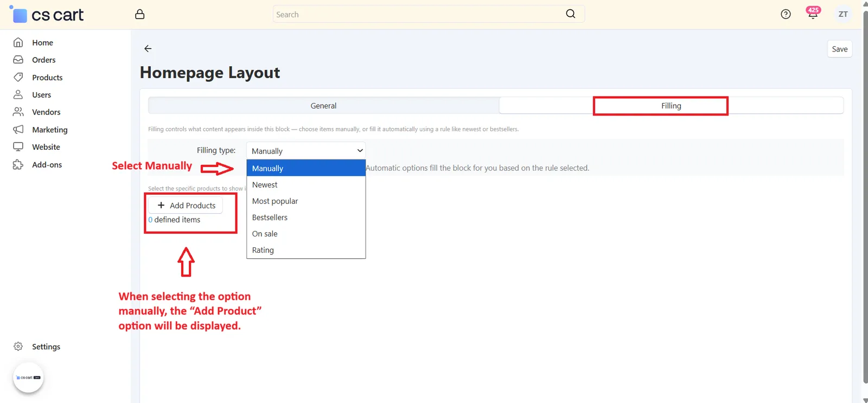Switch to the Filling tab
Image resolution: width=868 pixels, height=403 pixels.
pyautogui.click(x=671, y=106)
